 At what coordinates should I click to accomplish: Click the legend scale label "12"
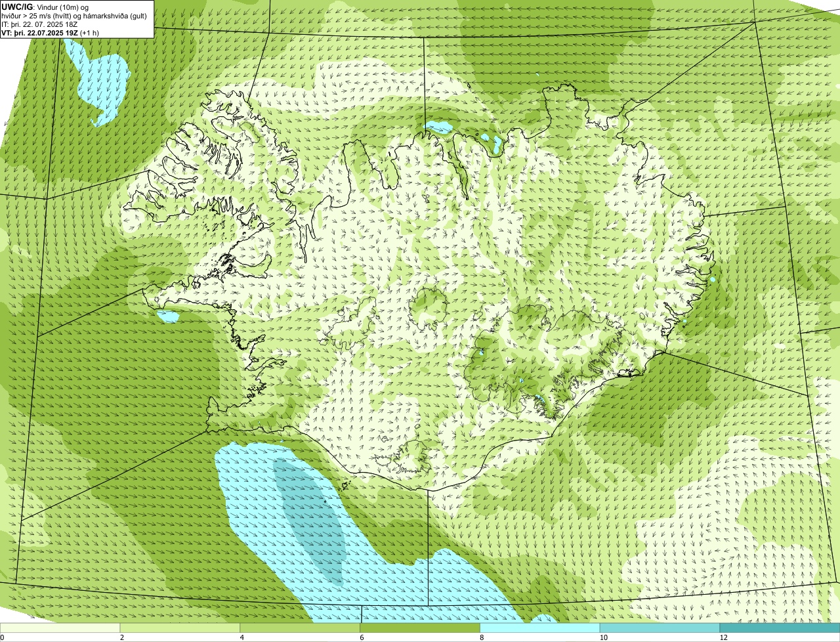click(x=723, y=637)
